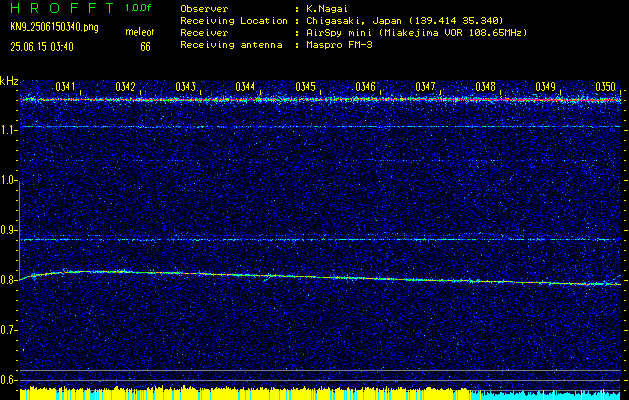Click the 1.1 frequency axis label
This screenshot has width=629, height=400.
(x=7, y=130)
